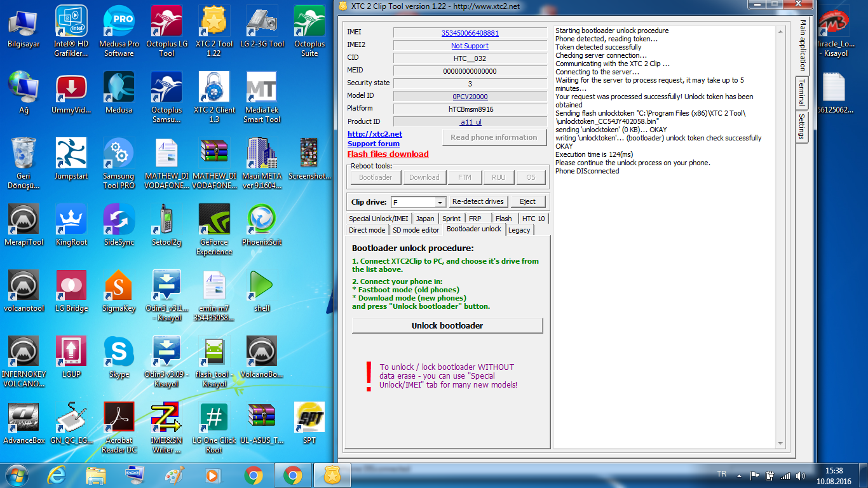Click the MEID value field
The height and width of the screenshot is (488, 868).
click(x=470, y=71)
